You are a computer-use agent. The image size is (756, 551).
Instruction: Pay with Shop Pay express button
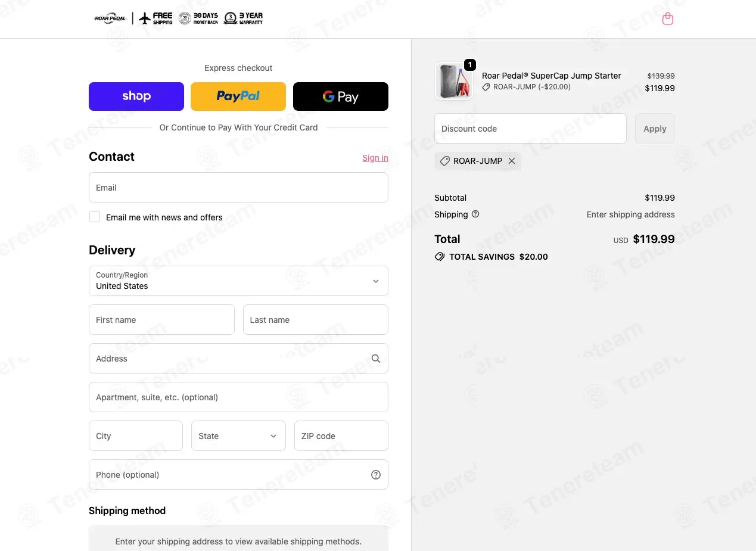pyautogui.click(x=136, y=96)
